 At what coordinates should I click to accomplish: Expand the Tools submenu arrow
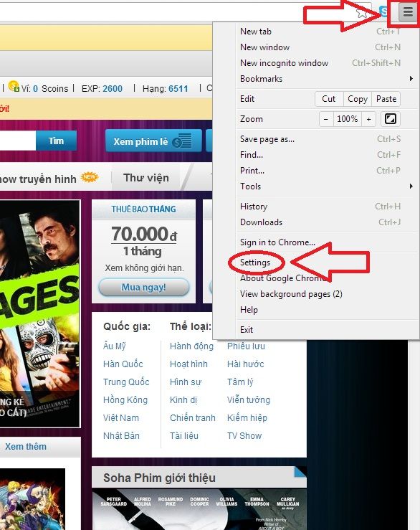pyautogui.click(x=411, y=186)
